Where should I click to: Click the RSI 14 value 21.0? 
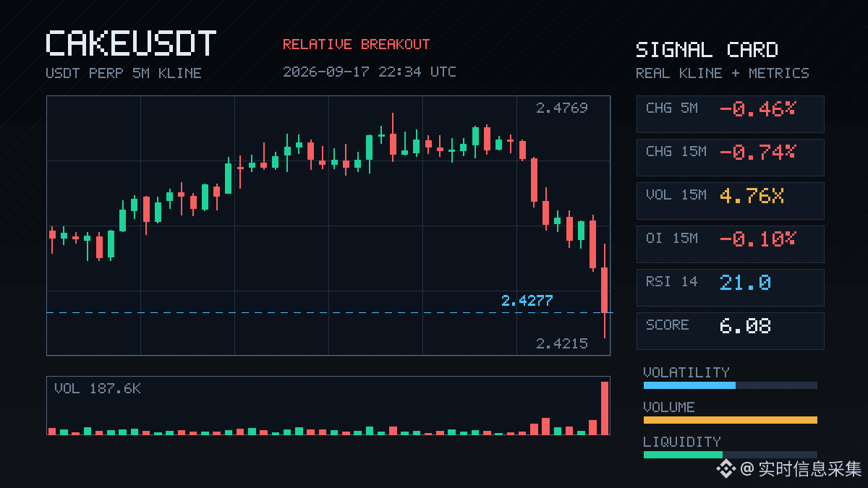(x=745, y=283)
